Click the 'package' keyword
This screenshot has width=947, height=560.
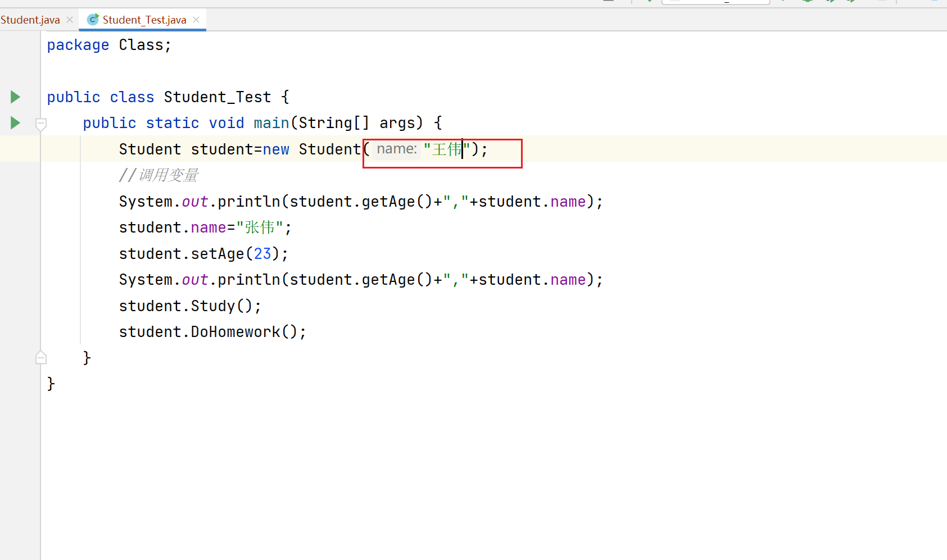tap(78, 45)
